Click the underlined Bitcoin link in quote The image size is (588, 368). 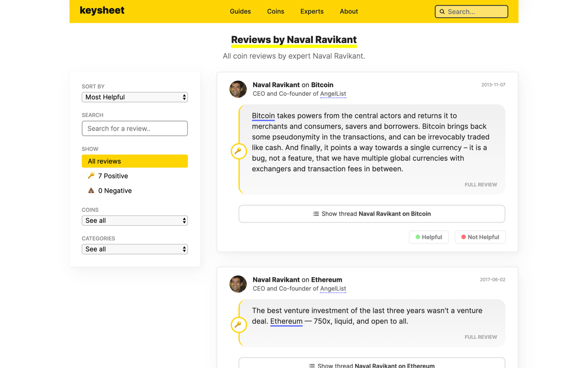click(263, 116)
